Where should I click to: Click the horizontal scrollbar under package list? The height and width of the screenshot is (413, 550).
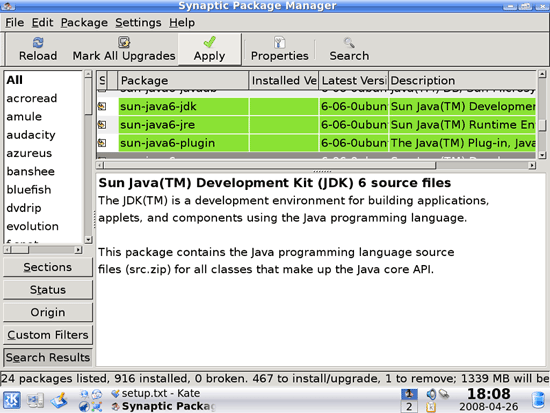click(316, 165)
